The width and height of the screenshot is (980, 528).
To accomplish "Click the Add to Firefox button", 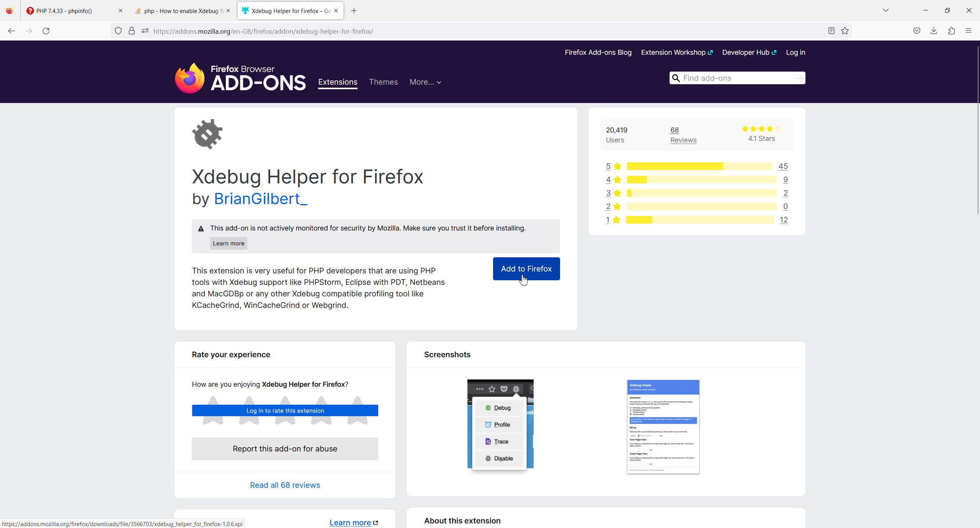I will pyautogui.click(x=526, y=269).
